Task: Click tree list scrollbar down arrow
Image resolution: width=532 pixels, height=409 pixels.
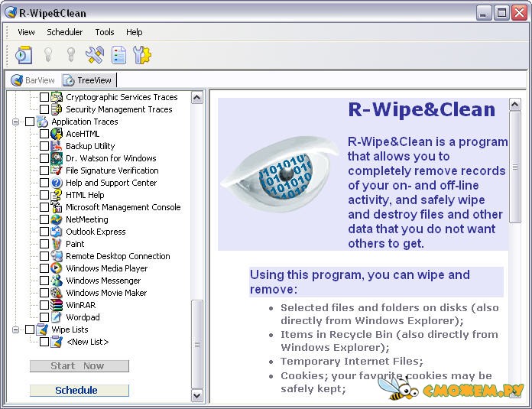Action: pyautogui.click(x=197, y=395)
